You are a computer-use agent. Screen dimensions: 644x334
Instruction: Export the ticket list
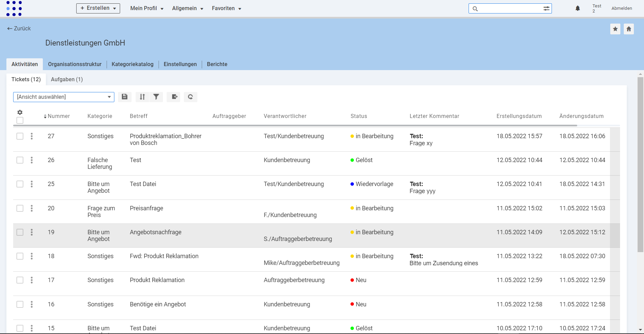point(173,97)
